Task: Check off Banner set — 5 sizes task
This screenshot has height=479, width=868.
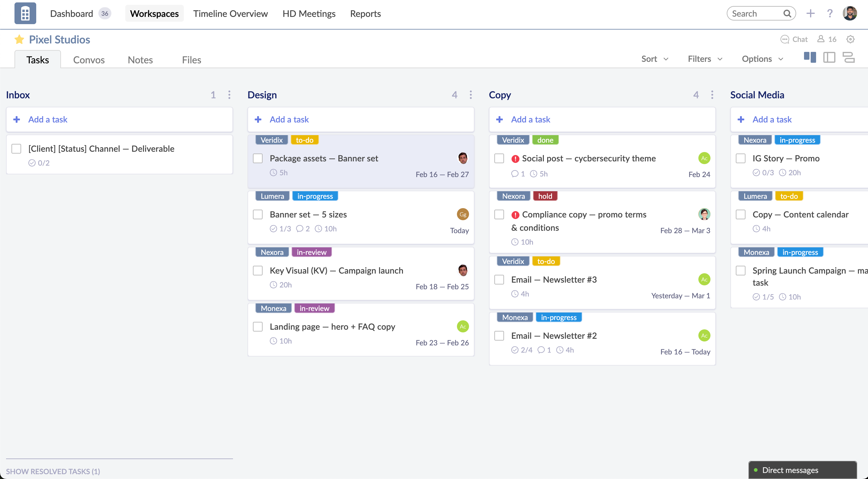Action: [x=258, y=214]
